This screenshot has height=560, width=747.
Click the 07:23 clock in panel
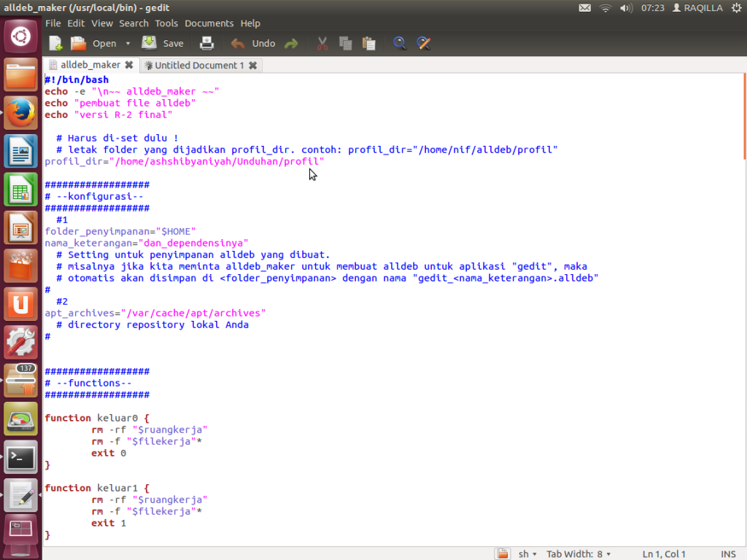(652, 8)
